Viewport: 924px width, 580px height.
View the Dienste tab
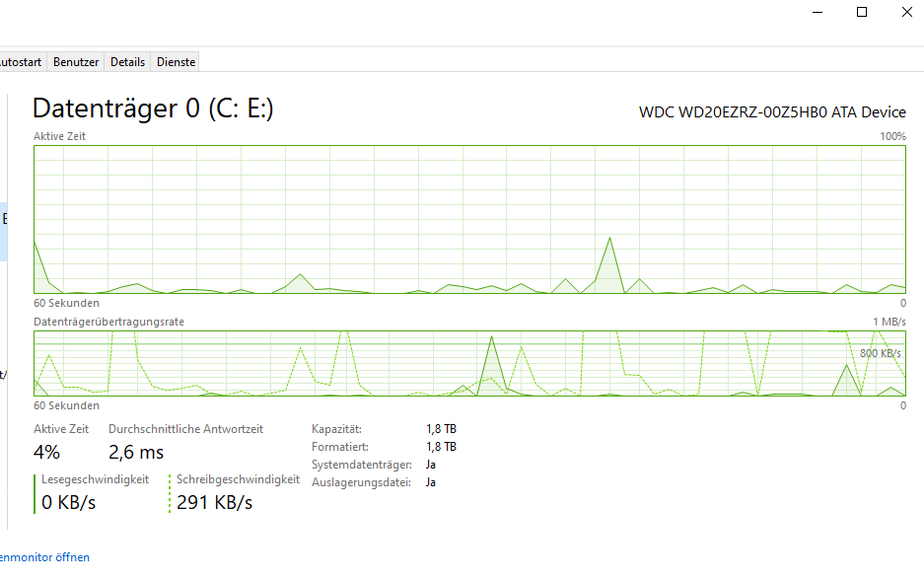tap(175, 61)
